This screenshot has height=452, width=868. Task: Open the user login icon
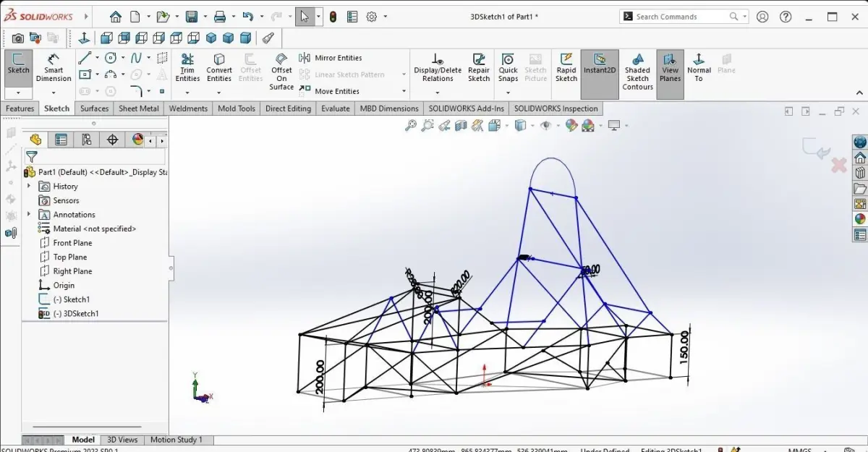pos(764,17)
